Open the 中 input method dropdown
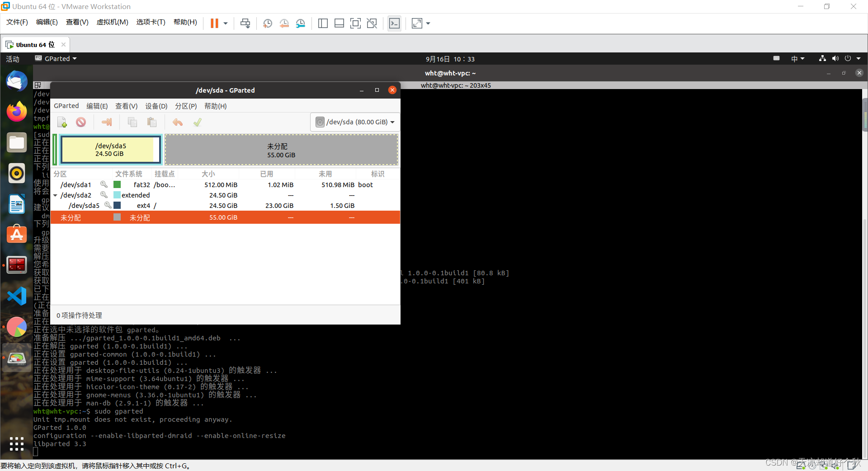Screen dimensions: 868x471 798,59
